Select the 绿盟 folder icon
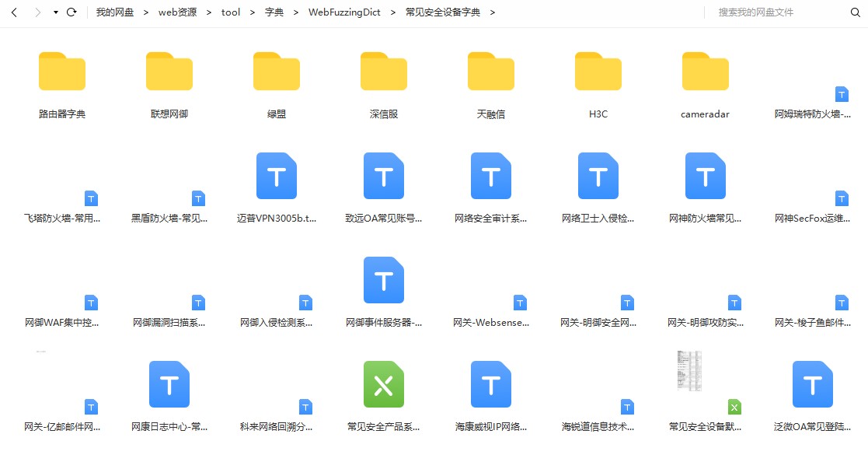The height and width of the screenshot is (455, 868). [276, 71]
